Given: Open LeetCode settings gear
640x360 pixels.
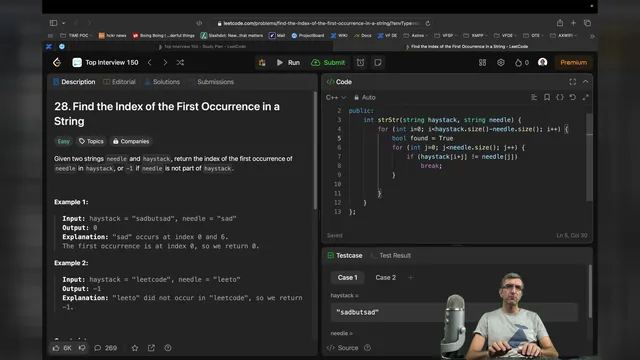Looking at the screenshot, I should click(501, 62).
